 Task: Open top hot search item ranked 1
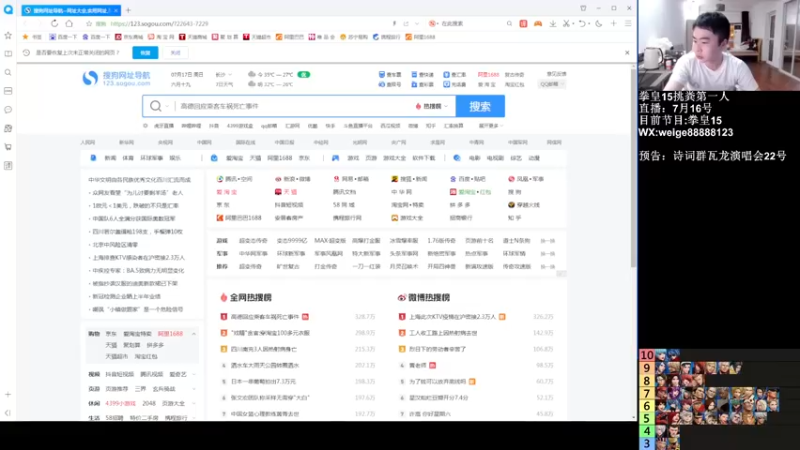(x=264, y=317)
